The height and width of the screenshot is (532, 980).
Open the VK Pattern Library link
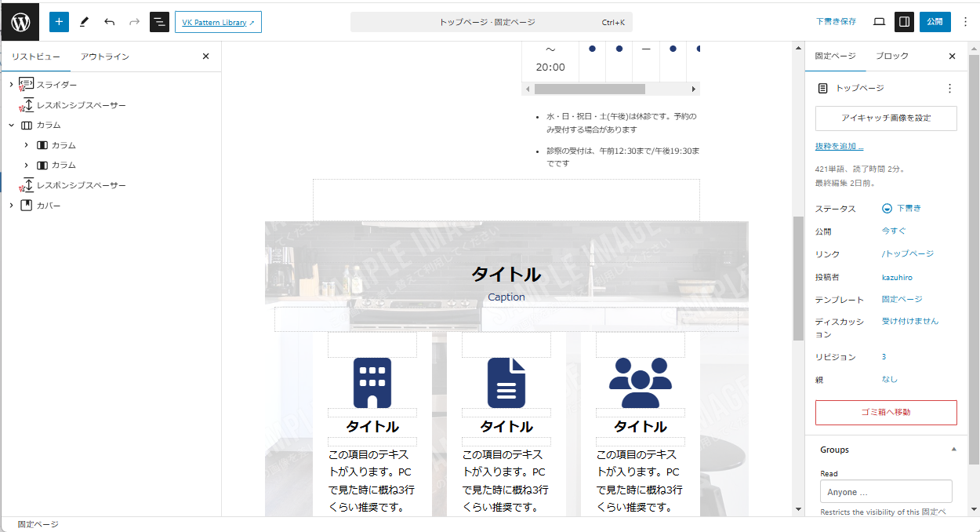click(x=218, y=22)
